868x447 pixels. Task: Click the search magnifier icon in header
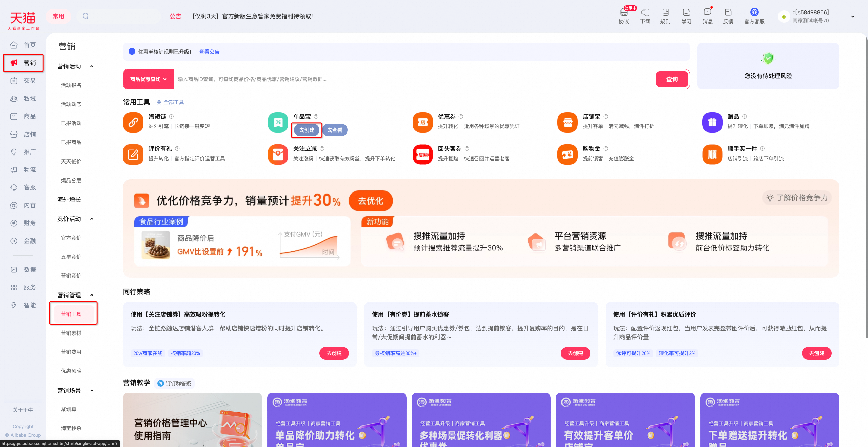pyautogui.click(x=85, y=16)
